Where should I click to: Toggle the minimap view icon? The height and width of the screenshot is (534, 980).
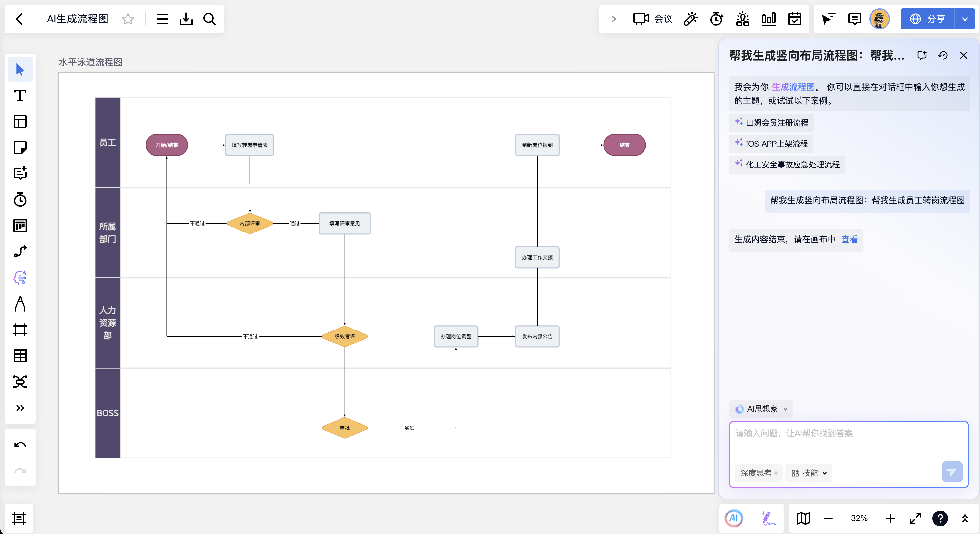(x=803, y=518)
